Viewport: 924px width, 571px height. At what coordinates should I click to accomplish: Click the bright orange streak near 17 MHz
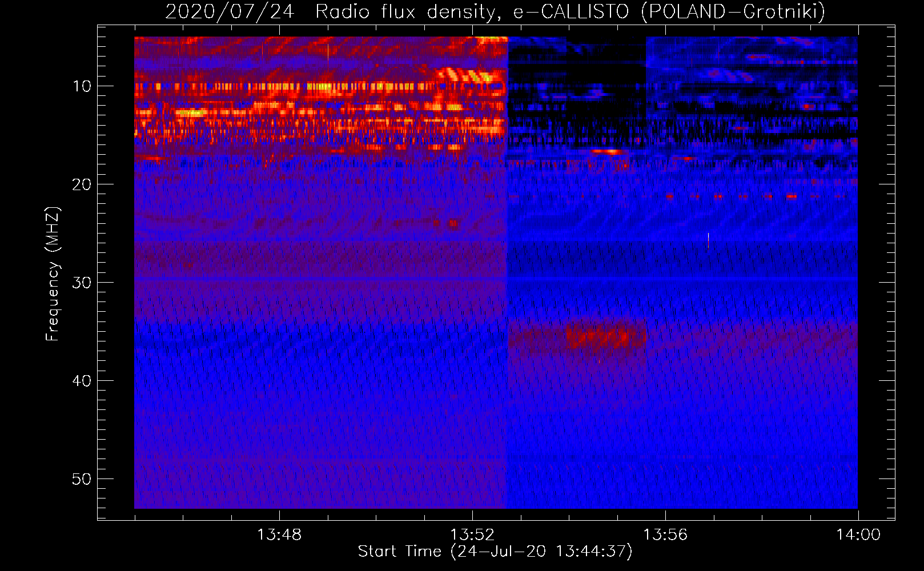point(606,151)
